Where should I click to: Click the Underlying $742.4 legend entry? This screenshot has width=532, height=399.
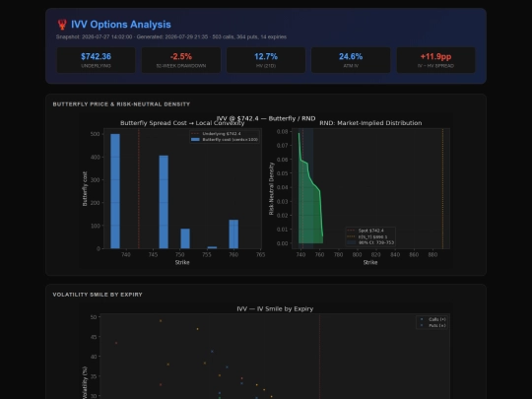tap(216, 134)
